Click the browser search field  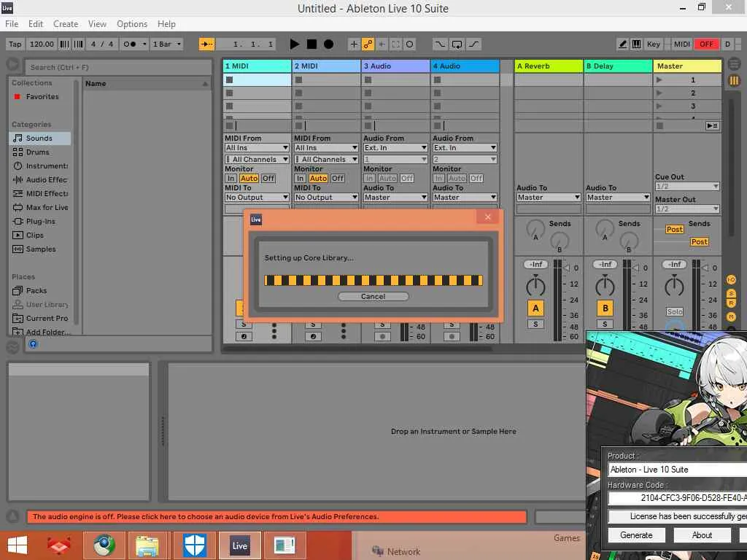click(x=118, y=67)
